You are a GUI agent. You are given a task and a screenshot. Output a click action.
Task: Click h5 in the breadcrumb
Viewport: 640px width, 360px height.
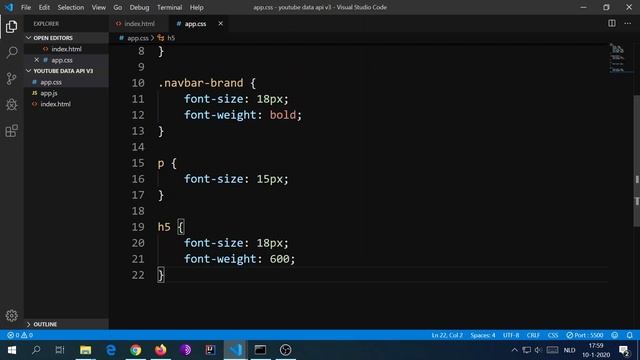coord(171,38)
